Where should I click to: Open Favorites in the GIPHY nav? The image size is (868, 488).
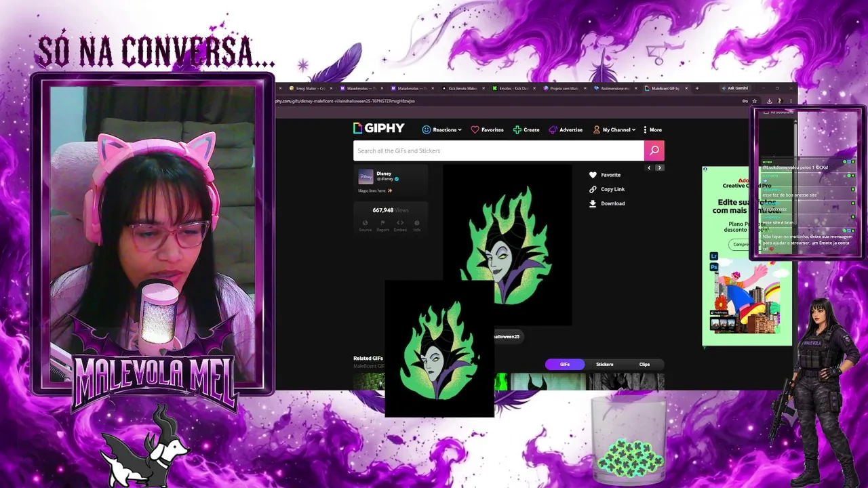[487, 129]
